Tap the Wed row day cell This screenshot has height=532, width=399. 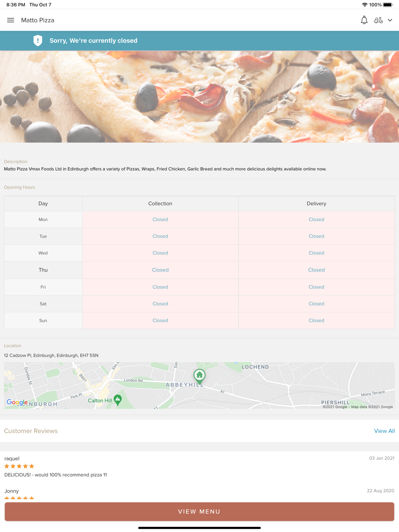pos(43,253)
